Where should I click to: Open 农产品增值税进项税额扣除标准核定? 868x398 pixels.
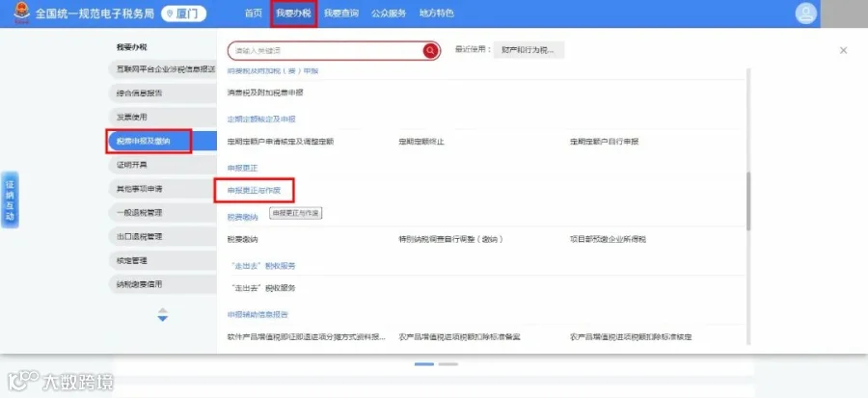coord(631,336)
